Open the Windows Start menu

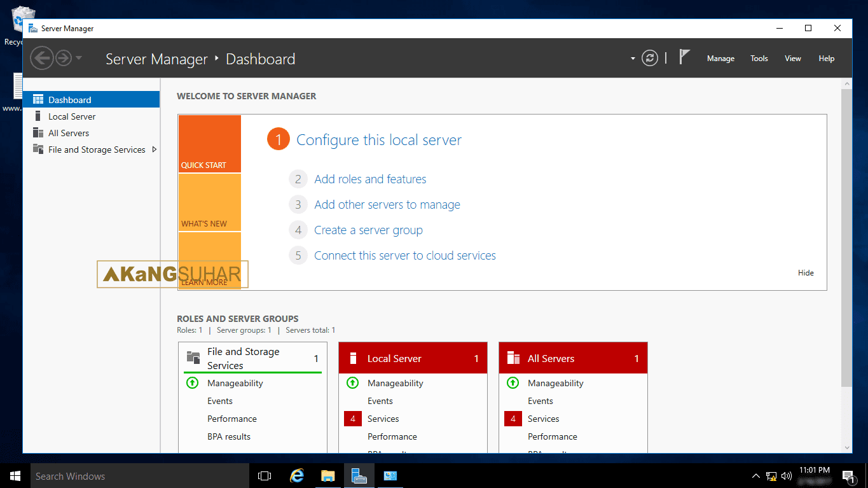[x=15, y=476]
